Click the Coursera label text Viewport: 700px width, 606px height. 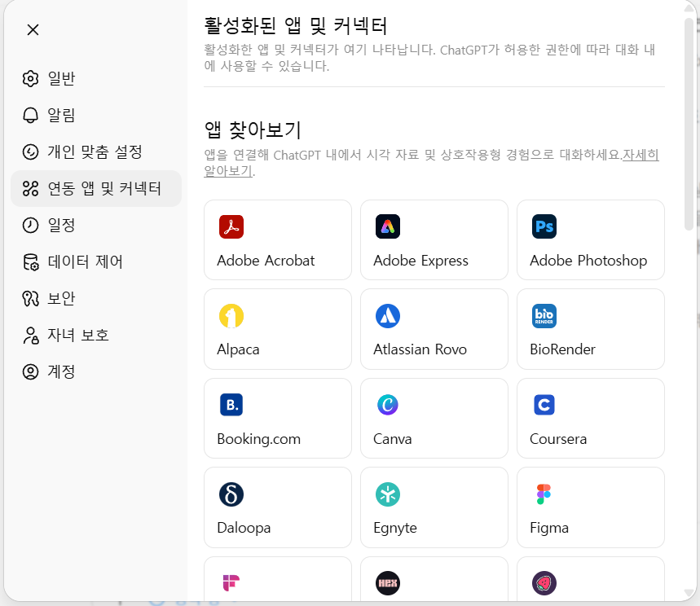click(558, 439)
